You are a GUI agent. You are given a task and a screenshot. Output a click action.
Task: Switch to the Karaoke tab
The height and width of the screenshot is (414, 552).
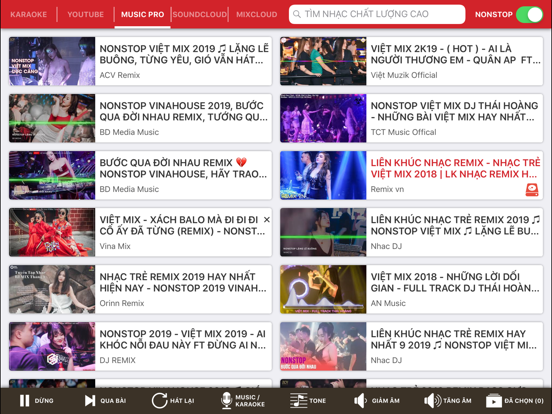[29, 14]
